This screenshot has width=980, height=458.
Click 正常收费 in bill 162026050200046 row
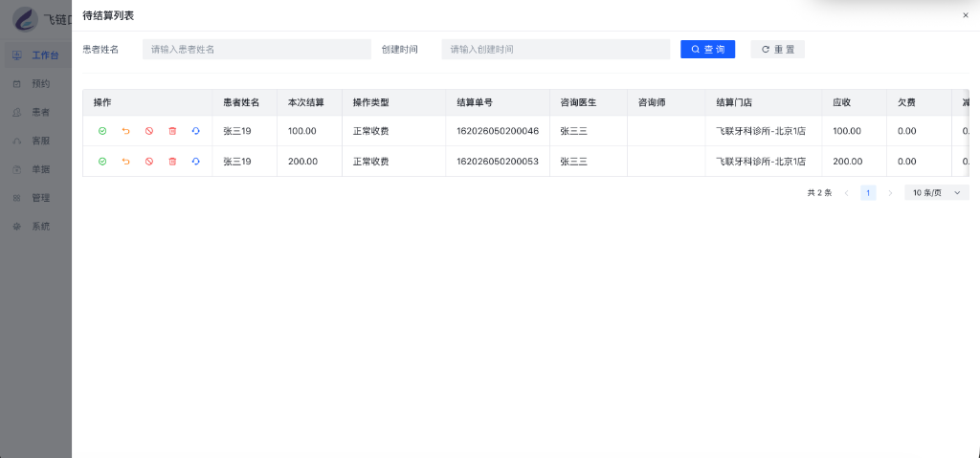(371, 131)
